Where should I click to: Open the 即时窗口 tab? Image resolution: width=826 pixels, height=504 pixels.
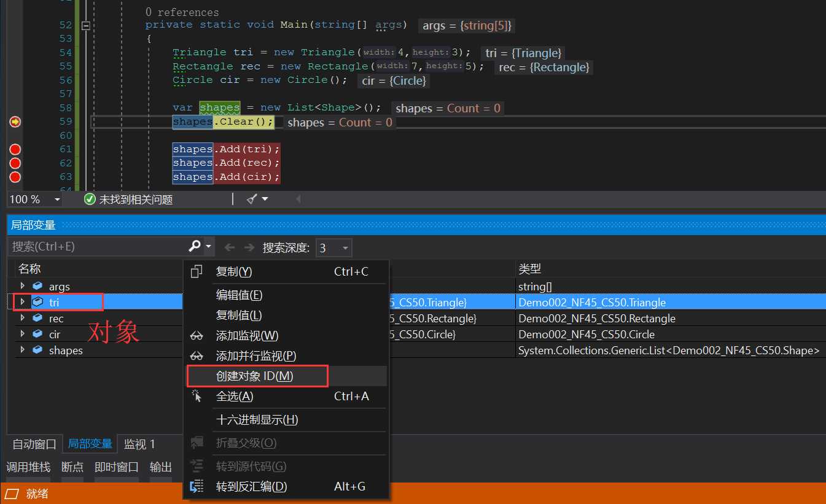[117, 467]
